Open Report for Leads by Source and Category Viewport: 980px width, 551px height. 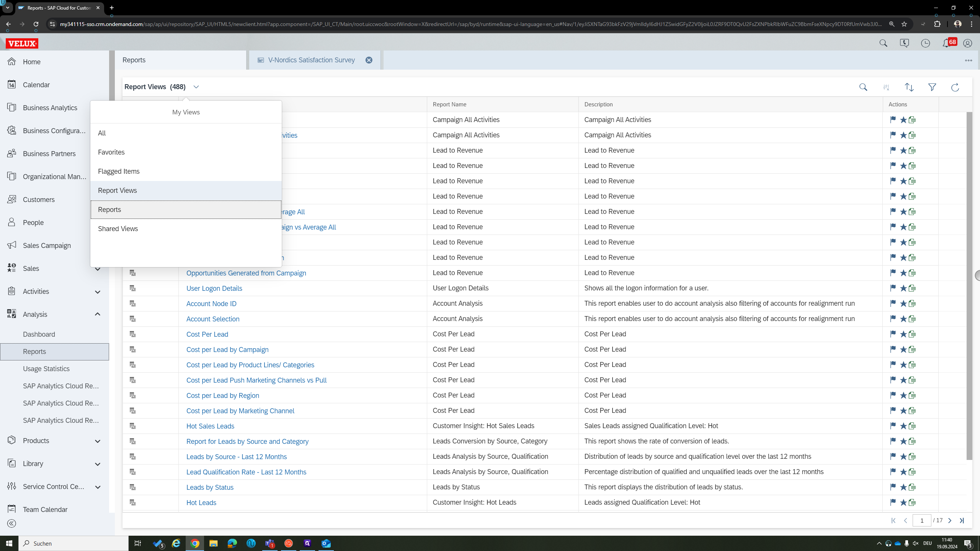tap(247, 441)
